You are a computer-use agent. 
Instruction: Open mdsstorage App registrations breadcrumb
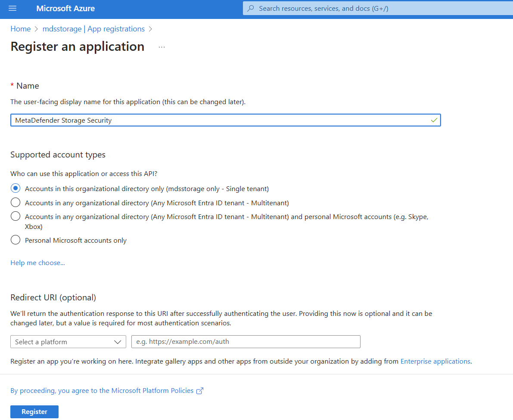tap(93, 29)
